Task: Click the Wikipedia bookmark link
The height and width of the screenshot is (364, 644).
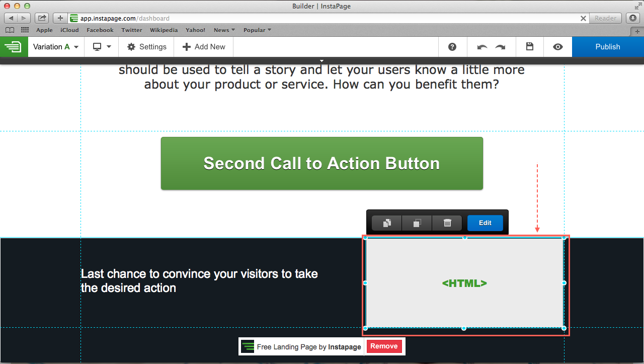Action: pyautogui.click(x=164, y=30)
